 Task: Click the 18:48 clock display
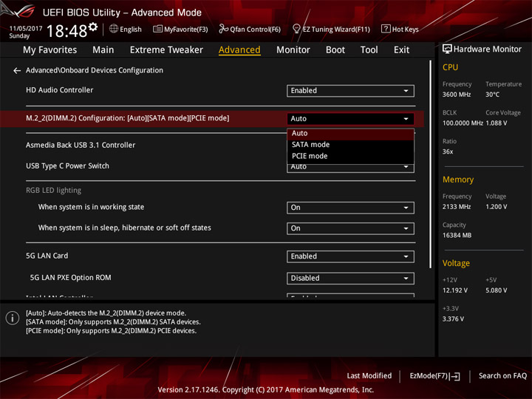tap(66, 31)
